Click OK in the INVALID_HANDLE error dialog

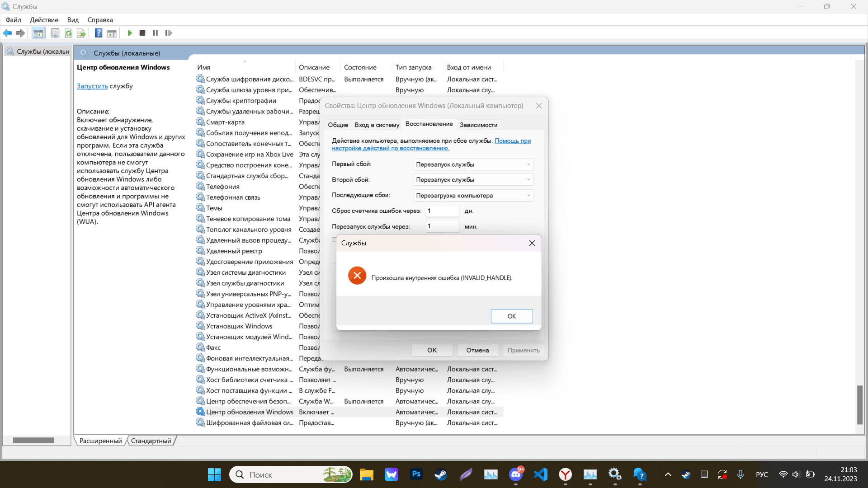click(511, 316)
